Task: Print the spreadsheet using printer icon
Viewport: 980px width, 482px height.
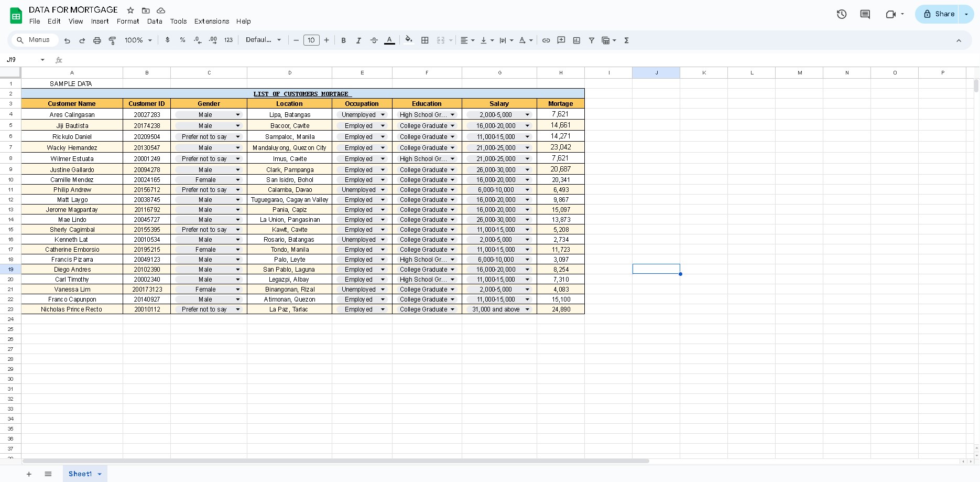Action: (97, 40)
